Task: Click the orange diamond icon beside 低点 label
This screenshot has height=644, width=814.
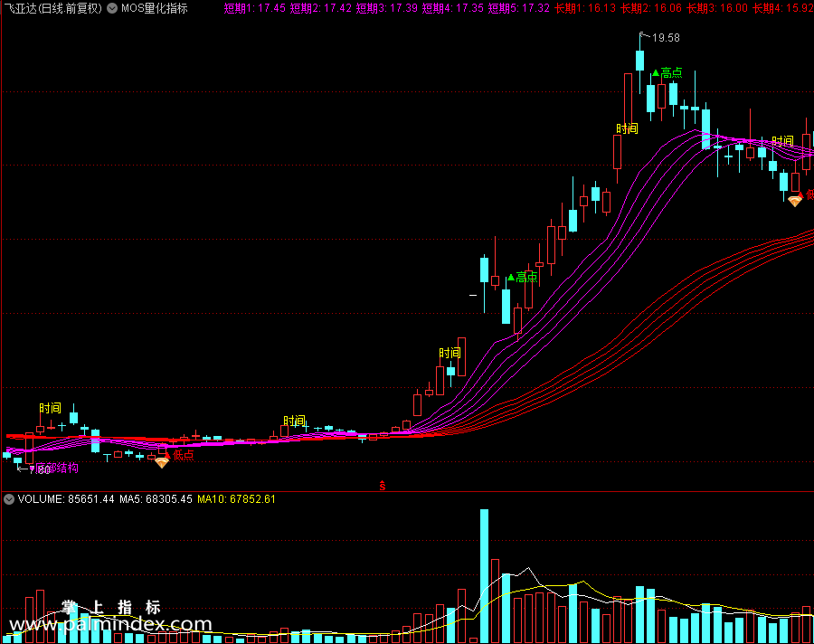Action: click(162, 462)
